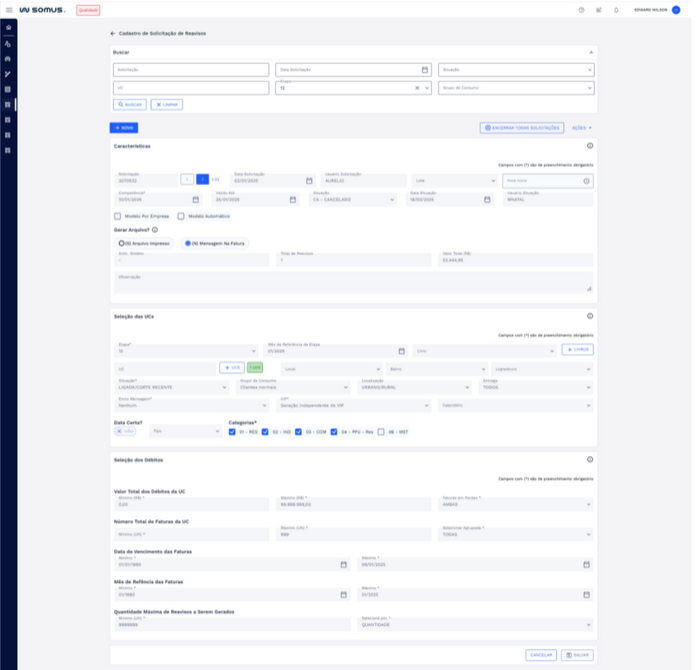Click info icon in Seleção dos Débitos header
Screen dimensions: 696x670
coord(590,459)
